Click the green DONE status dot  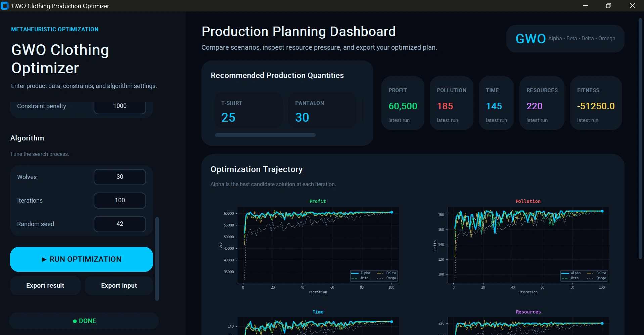pyautogui.click(x=75, y=321)
